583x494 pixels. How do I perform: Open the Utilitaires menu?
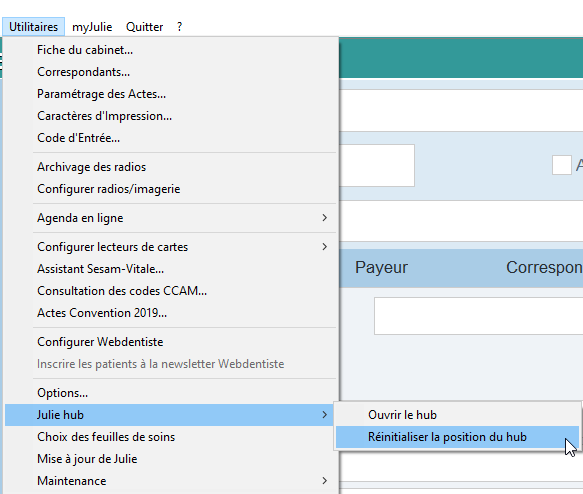[33, 27]
